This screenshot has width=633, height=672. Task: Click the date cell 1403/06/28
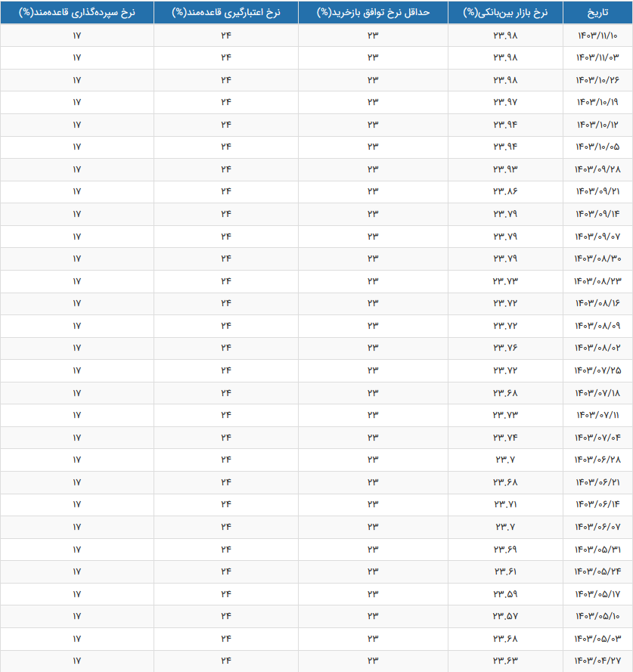[597, 460]
